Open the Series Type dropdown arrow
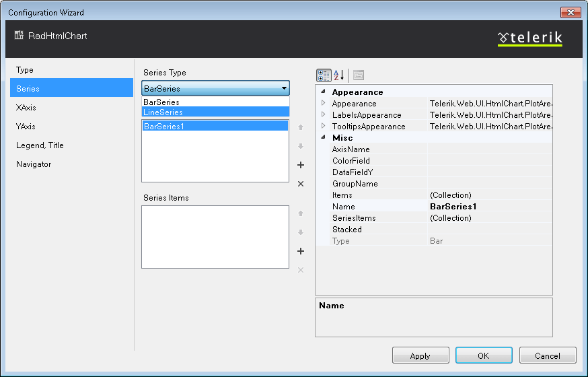 click(284, 88)
